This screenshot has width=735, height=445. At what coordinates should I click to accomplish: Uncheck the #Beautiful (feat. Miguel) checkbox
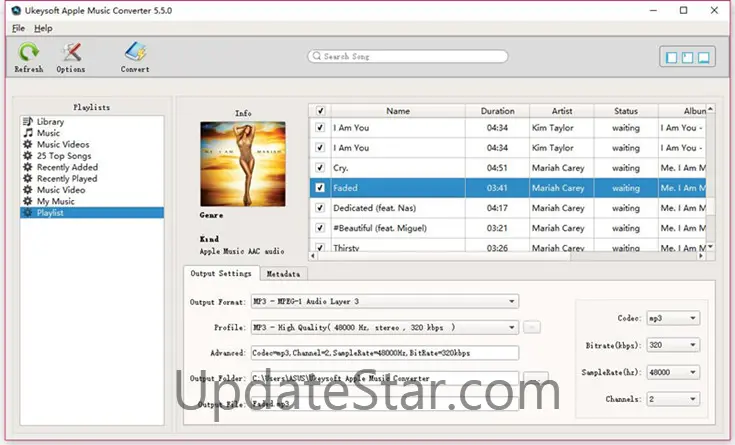click(x=320, y=228)
